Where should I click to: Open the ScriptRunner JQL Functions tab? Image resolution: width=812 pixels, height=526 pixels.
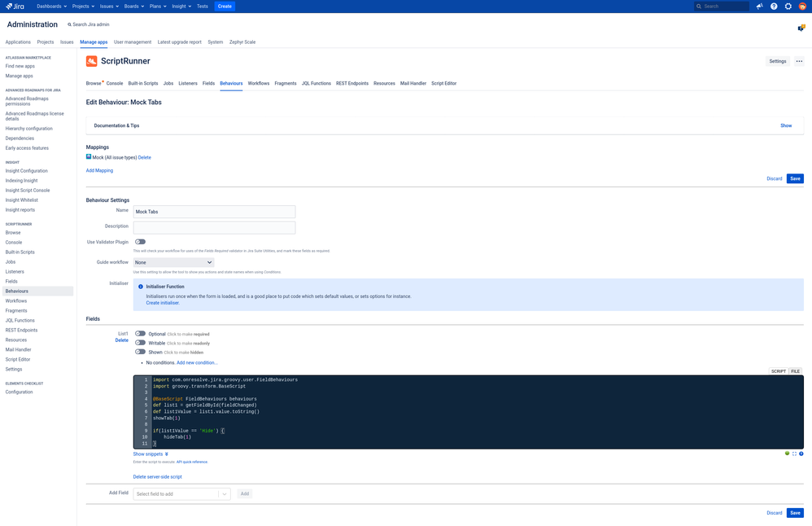point(316,83)
